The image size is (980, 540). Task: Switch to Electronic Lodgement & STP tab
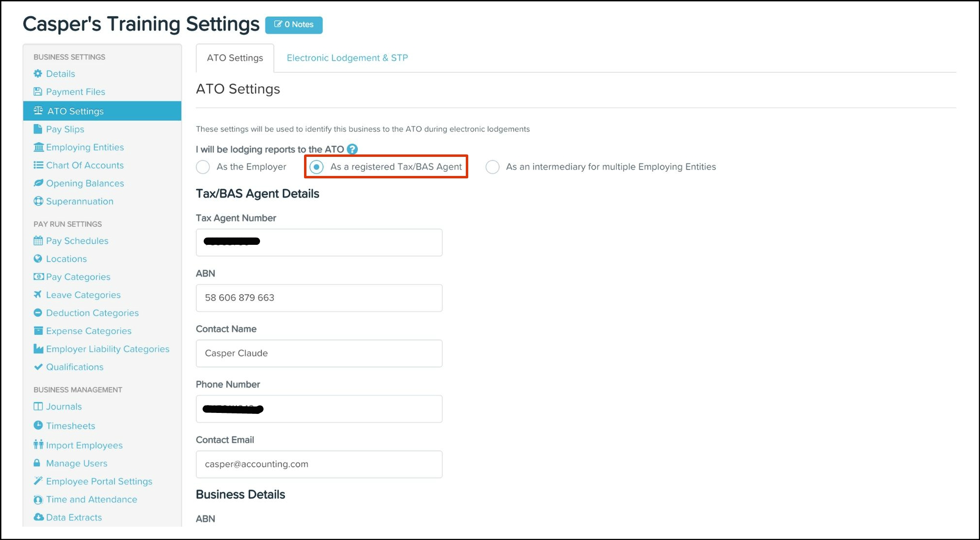347,58
